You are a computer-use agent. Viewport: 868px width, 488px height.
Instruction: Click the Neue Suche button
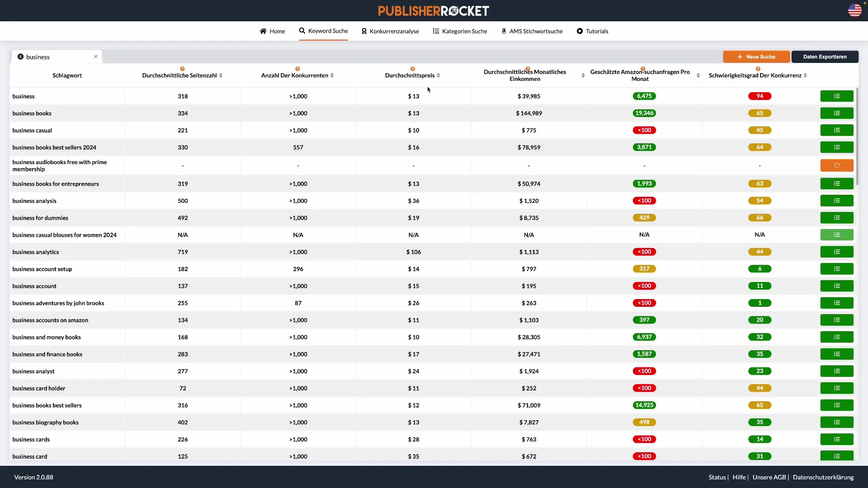tap(756, 57)
